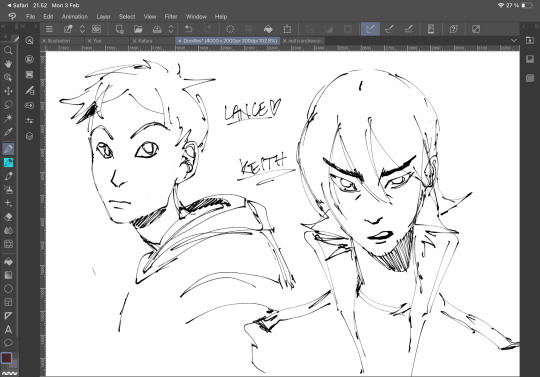Open the Filter menu
This screenshot has width=540, height=377.
coord(171,17)
